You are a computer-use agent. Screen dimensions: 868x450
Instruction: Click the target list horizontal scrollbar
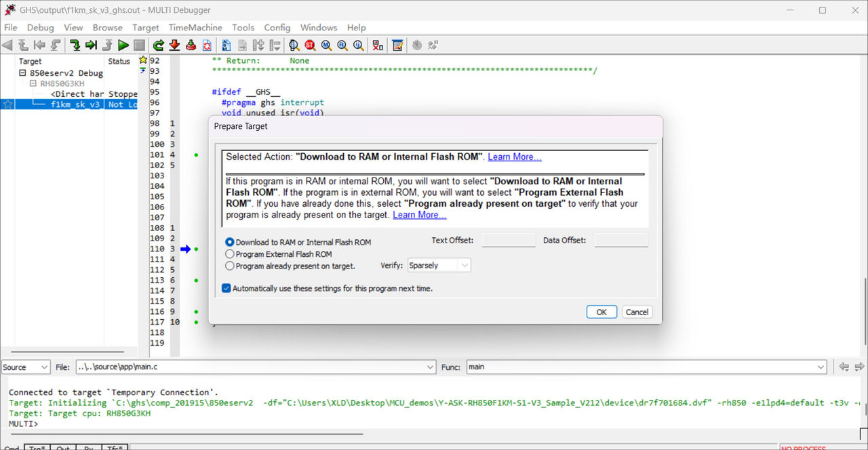pyautogui.click(x=68, y=351)
